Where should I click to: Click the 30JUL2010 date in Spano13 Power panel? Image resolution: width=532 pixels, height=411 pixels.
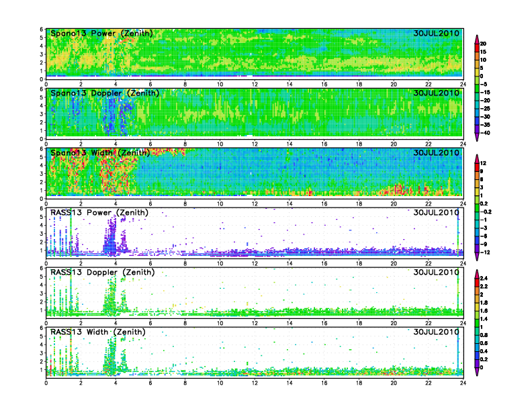(x=436, y=33)
